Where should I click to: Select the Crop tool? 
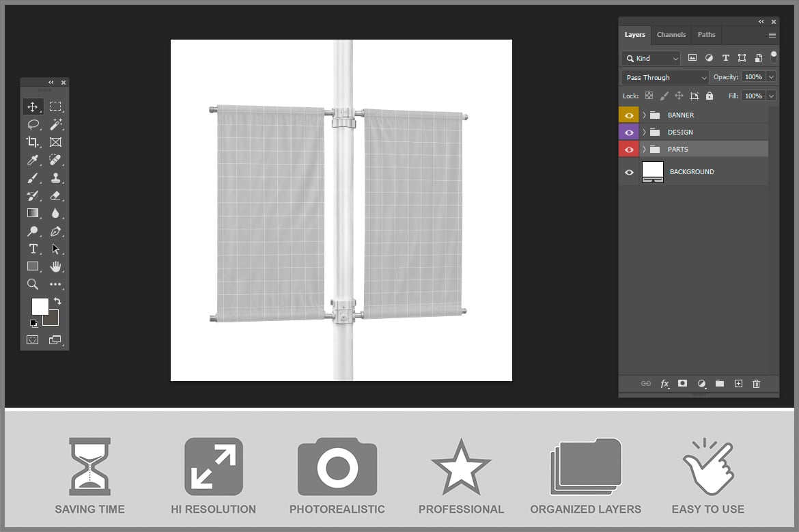(x=33, y=142)
